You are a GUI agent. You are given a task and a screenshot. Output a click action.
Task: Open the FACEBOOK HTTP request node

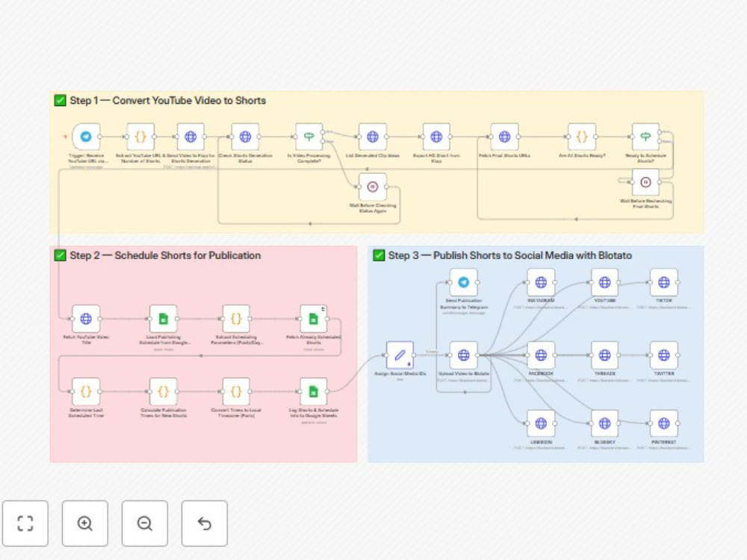point(541,355)
